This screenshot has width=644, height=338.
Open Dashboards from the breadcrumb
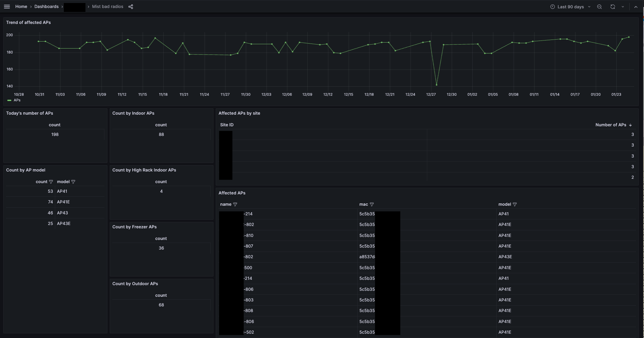tap(46, 6)
